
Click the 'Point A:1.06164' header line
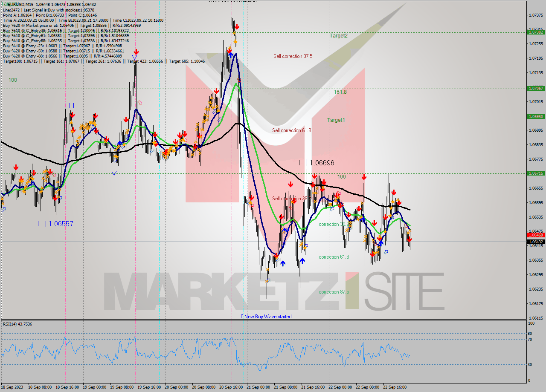point(50,15)
